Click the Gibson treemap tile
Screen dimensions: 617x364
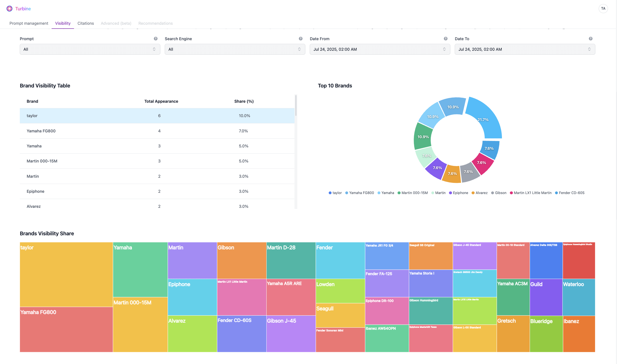pyautogui.click(x=242, y=260)
